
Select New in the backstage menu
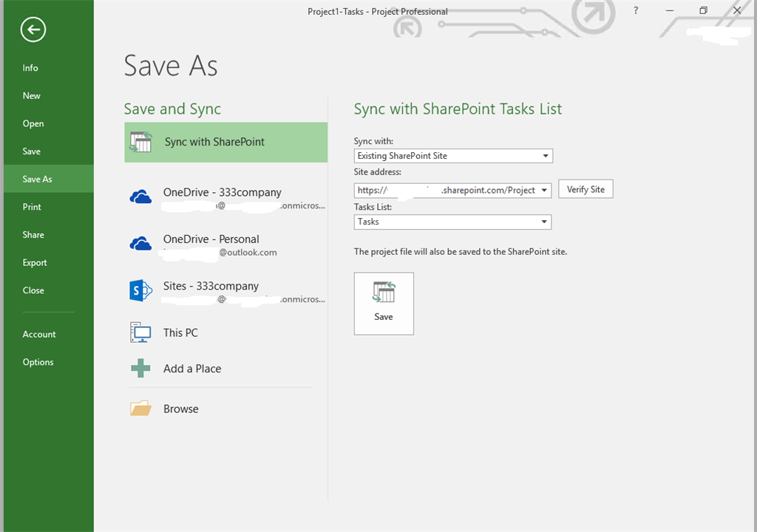31,95
